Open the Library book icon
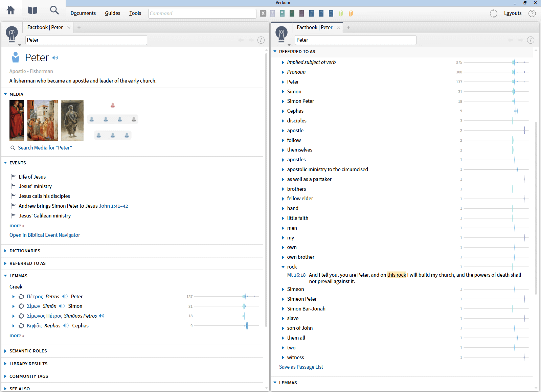The width and height of the screenshot is (541, 392). (x=32, y=10)
